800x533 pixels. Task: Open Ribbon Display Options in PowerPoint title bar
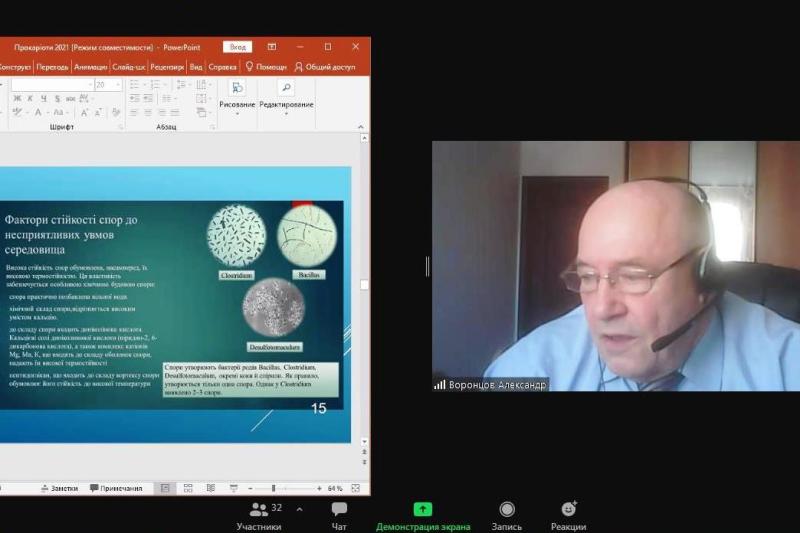(x=272, y=47)
